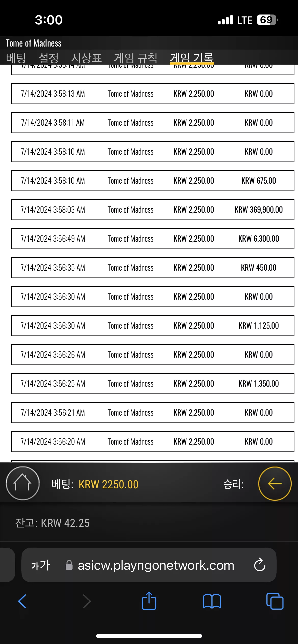The height and width of the screenshot is (644, 298).
Task: Tap the Safari forward arrow
Action: point(87,601)
